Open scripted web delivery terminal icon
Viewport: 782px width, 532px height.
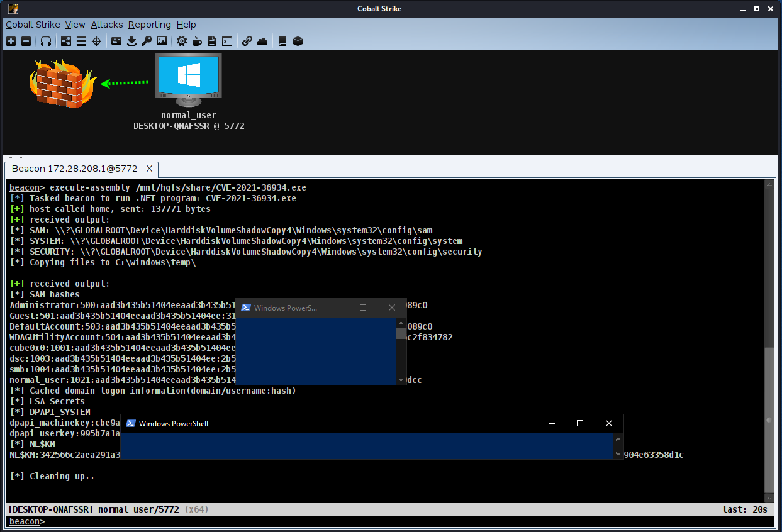[227, 41]
